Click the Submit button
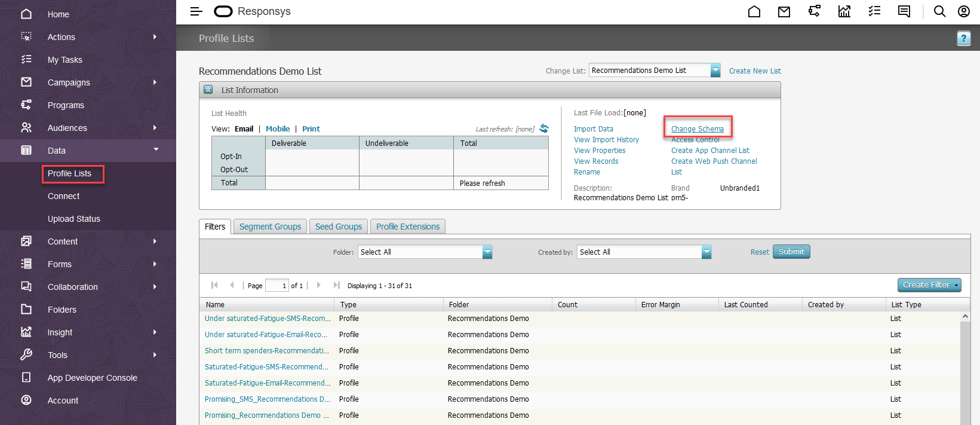 (791, 252)
